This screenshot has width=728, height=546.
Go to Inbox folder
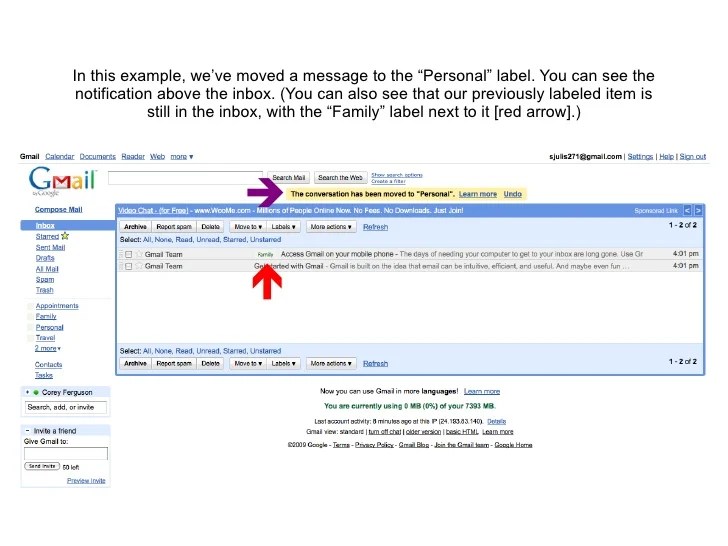(x=45, y=225)
